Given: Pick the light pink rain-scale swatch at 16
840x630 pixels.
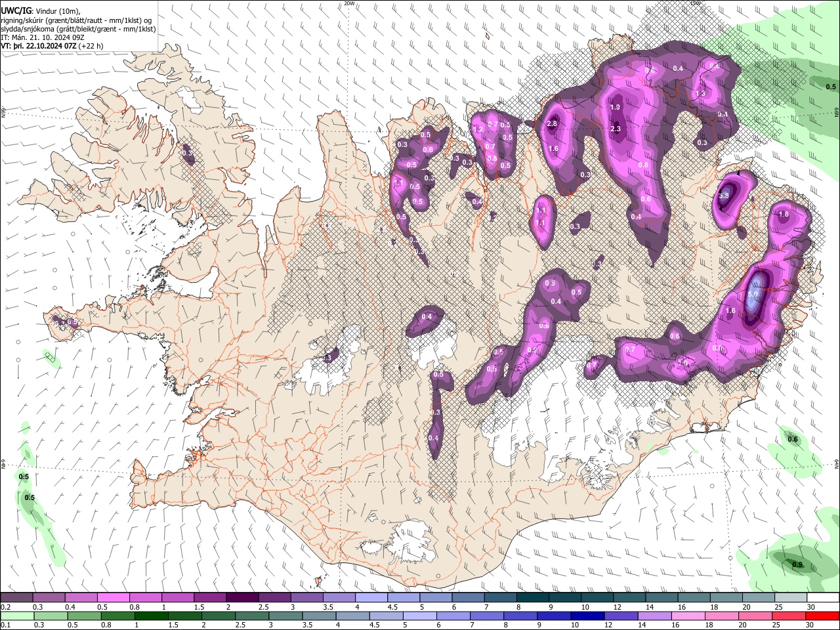Looking at the screenshot, I should [688, 616].
